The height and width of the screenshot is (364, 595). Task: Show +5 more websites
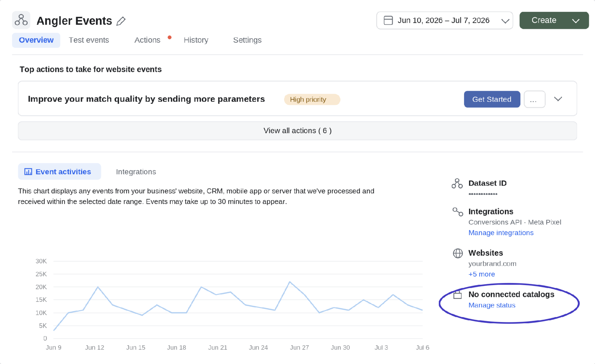(x=482, y=274)
